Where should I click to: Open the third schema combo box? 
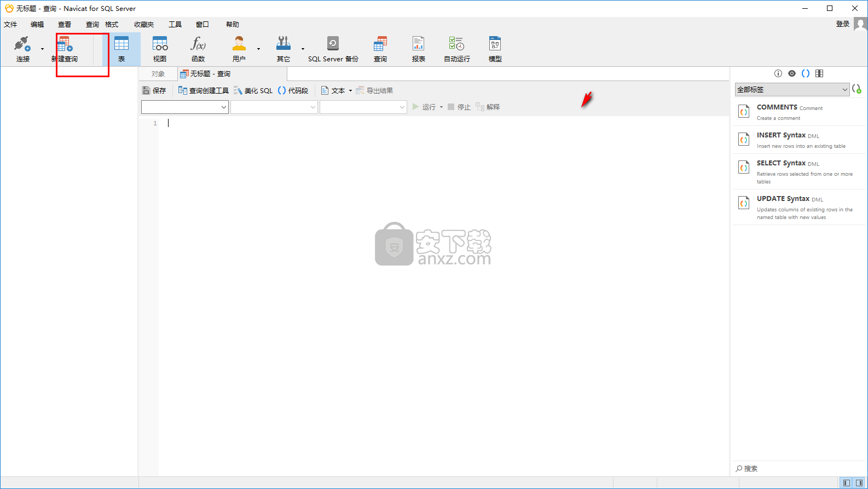(x=363, y=107)
